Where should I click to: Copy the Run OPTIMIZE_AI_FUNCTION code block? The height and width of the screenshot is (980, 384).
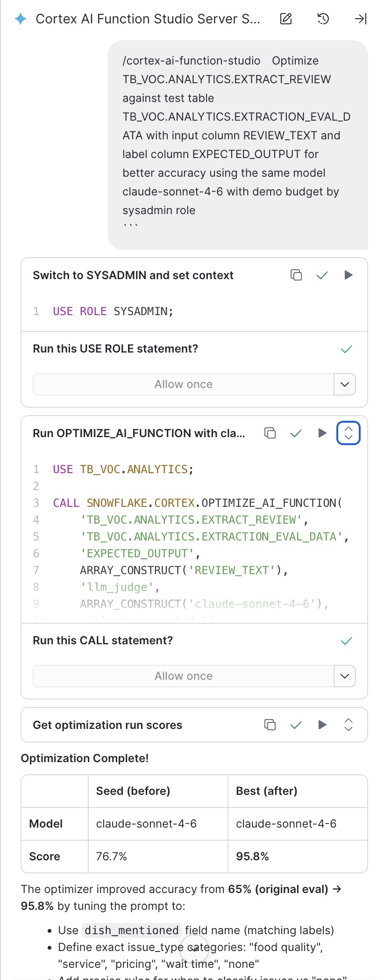point(270,433)
